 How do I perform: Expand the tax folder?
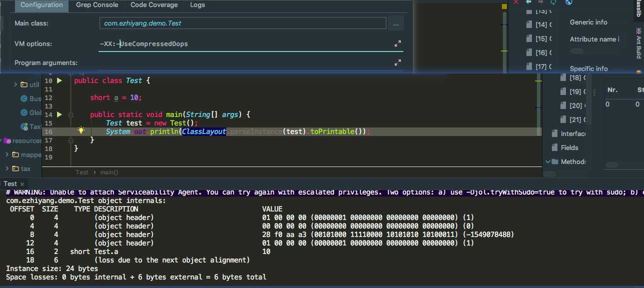tap(7, 168)
